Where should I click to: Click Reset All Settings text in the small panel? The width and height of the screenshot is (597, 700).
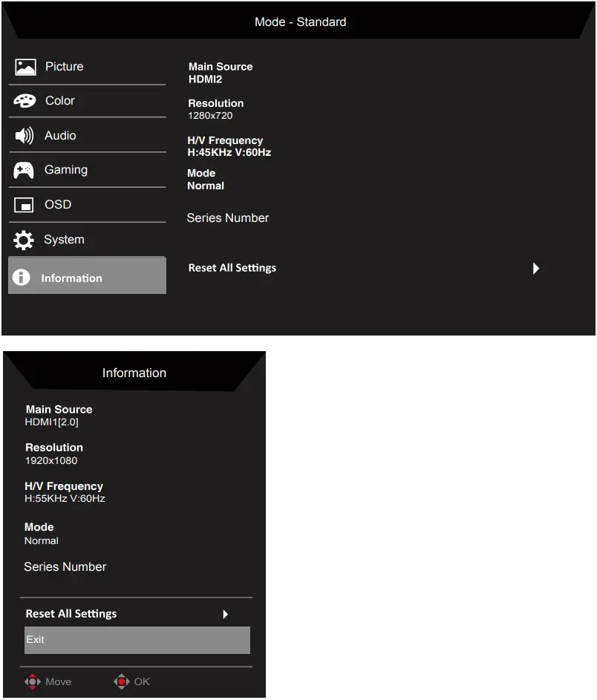[x=71, y=614]
